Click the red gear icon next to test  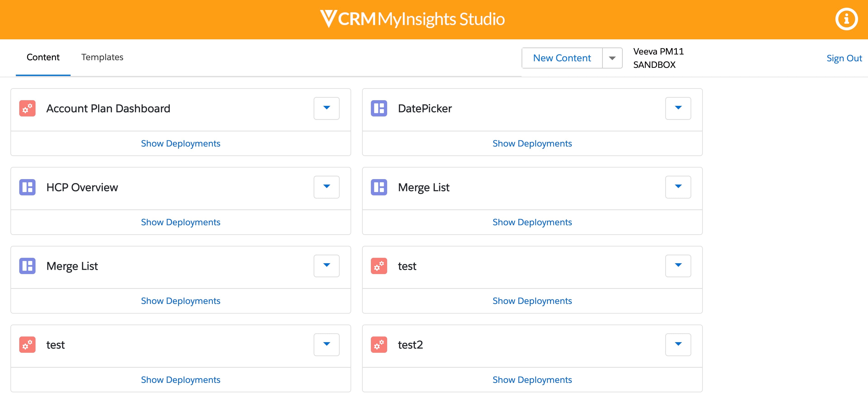(x=28, y=344)
